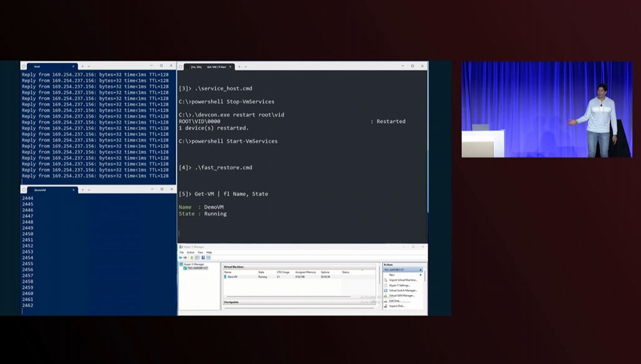Image resolution: width=641 pixels, height=364 pixels.
Task: Expand the New submenu in Actions pane
Action: [x=420, y=275]
